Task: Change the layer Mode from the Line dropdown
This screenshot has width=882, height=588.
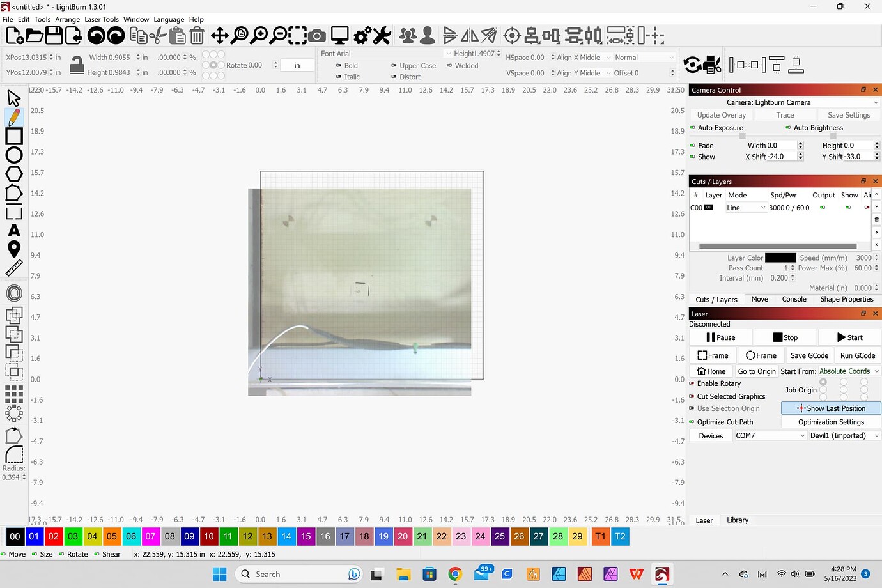Action: point(745,207)
